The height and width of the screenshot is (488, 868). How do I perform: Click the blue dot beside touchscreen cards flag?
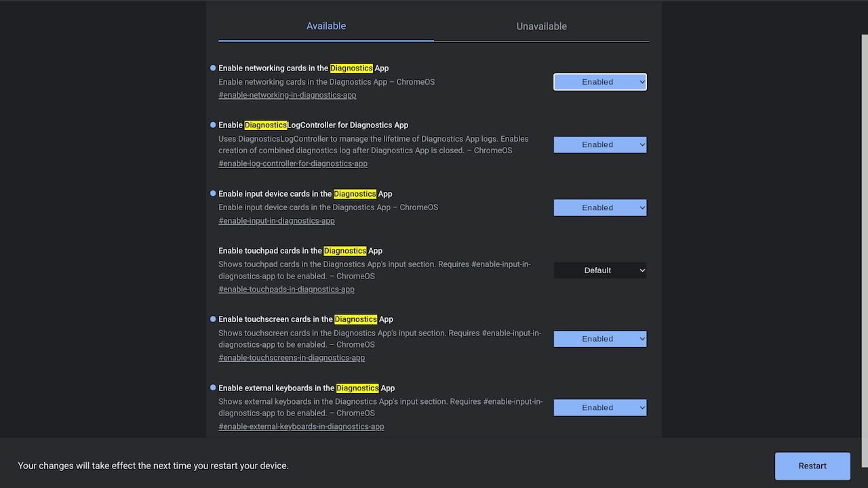213,319
